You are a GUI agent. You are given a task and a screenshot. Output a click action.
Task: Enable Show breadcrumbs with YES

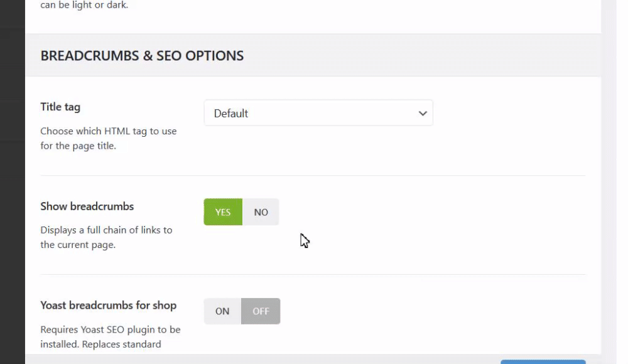(x=223, y=212)
